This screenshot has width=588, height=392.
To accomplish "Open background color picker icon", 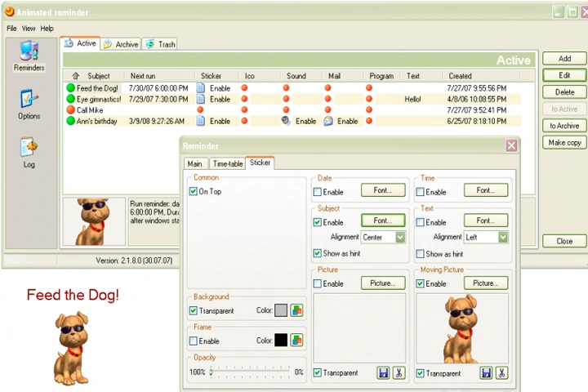I will click(296, 310).
